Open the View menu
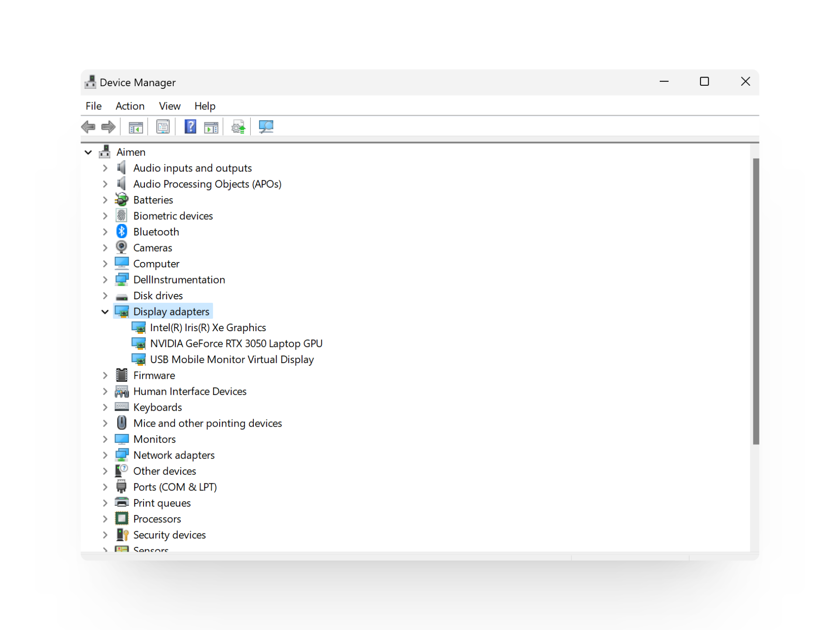The width and height of the screenshot is (840, 630). [169, 106]
